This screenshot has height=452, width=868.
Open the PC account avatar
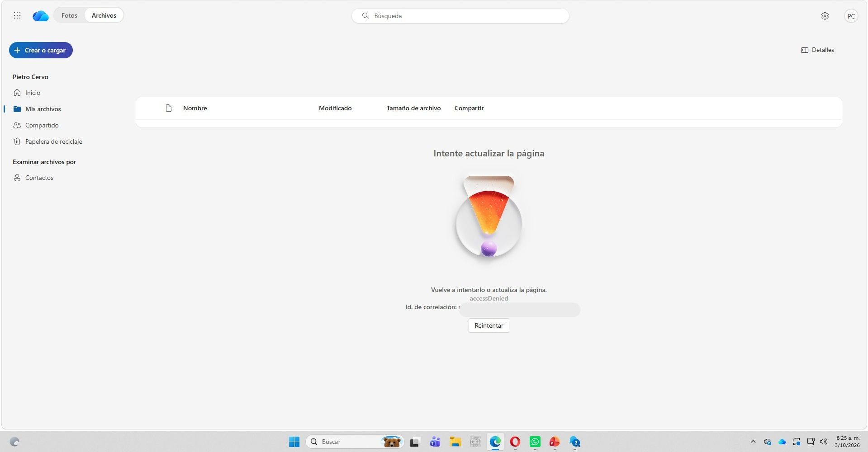(x=851, y=16)
